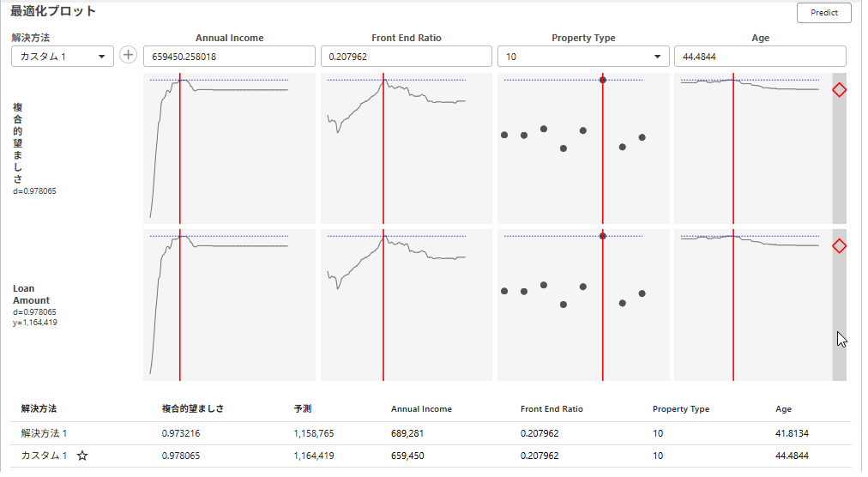This screenshot has height=477, width=868.
Task: Expand the Property Type dropdown
Action: (x=583, y=57)
